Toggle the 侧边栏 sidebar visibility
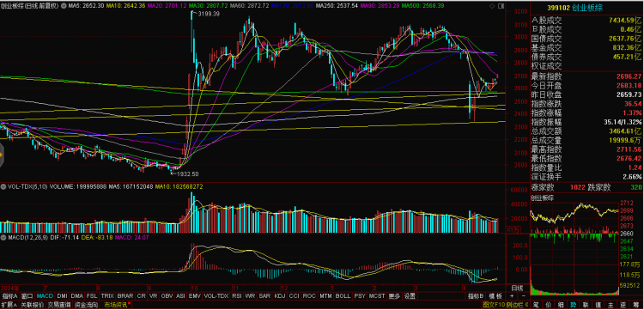Screen dimensions: 644x310 517,305
